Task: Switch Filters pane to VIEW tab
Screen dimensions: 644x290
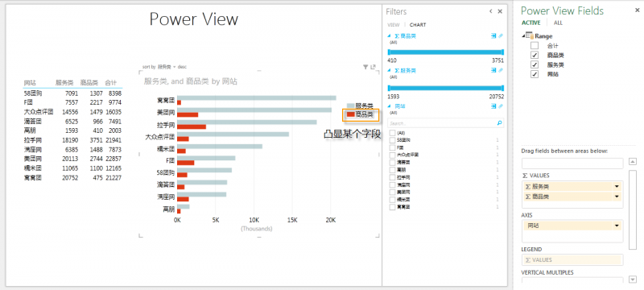Action: click(394, 25)
